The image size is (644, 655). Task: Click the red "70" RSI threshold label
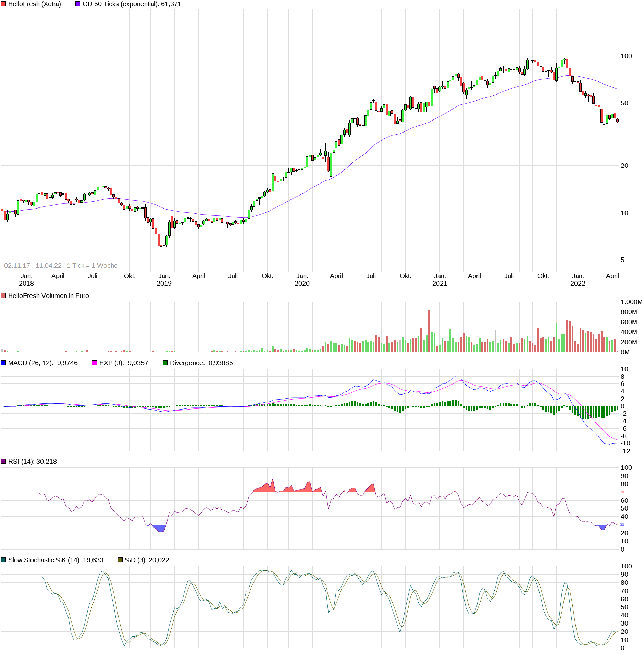(x=622, y=492)
